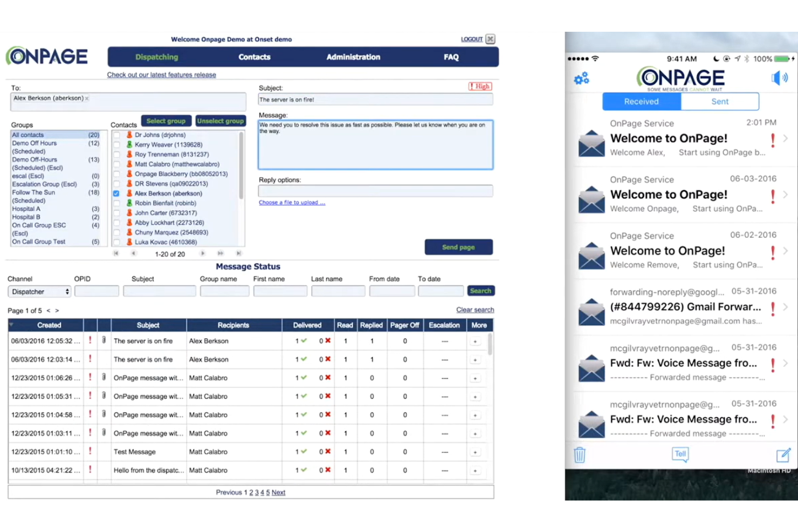Open the gears settings icon in the OnPage app

[581, 78]
